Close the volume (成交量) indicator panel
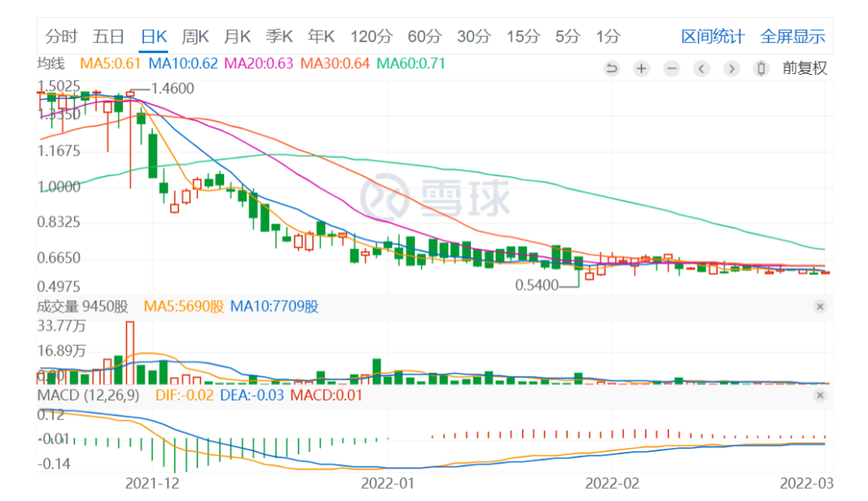 click(x=820, y=306)
